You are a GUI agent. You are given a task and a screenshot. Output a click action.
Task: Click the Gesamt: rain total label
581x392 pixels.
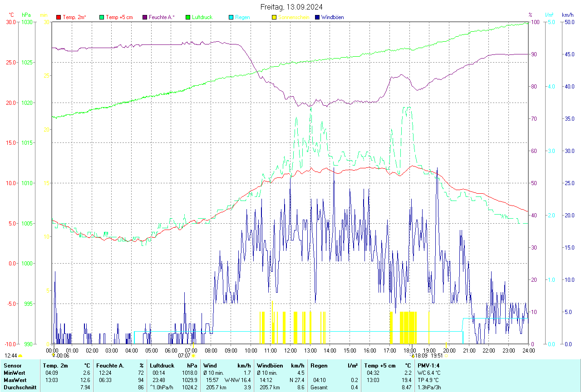click(x=320, y=387)
